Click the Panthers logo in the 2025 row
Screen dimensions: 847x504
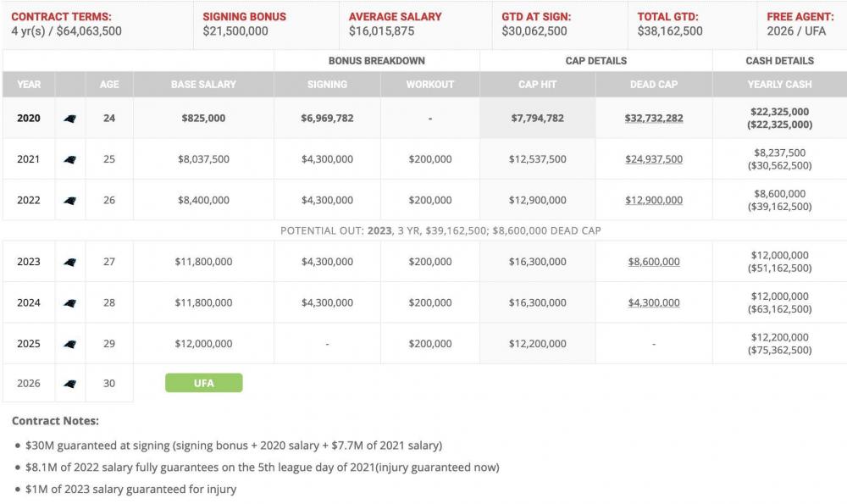(69, 344)
